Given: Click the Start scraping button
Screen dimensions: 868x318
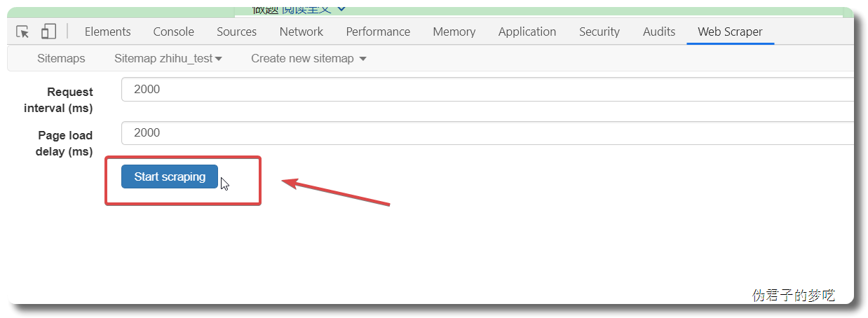Looking at the screenshot, I should coord(170,177).
